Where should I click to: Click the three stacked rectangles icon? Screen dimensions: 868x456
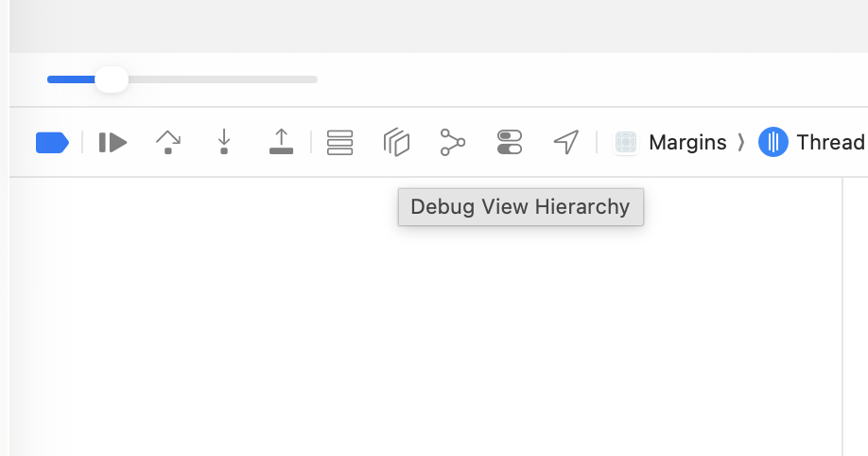[339, 143]
